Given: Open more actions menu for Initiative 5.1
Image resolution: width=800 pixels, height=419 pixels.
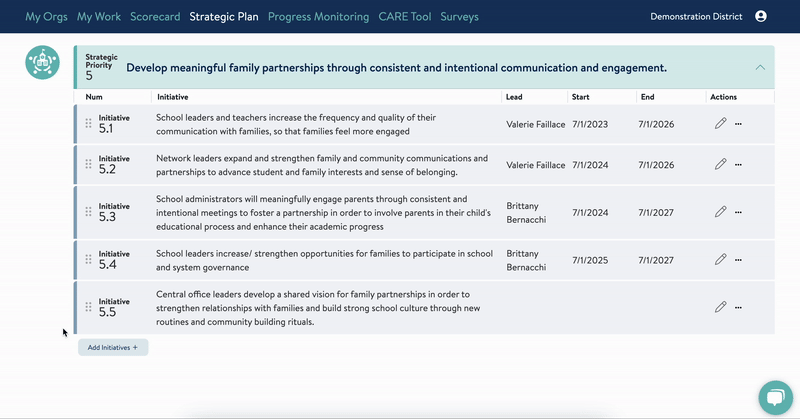Looking at the screenshot, I should pyautogui.click(x=739, y=124).
